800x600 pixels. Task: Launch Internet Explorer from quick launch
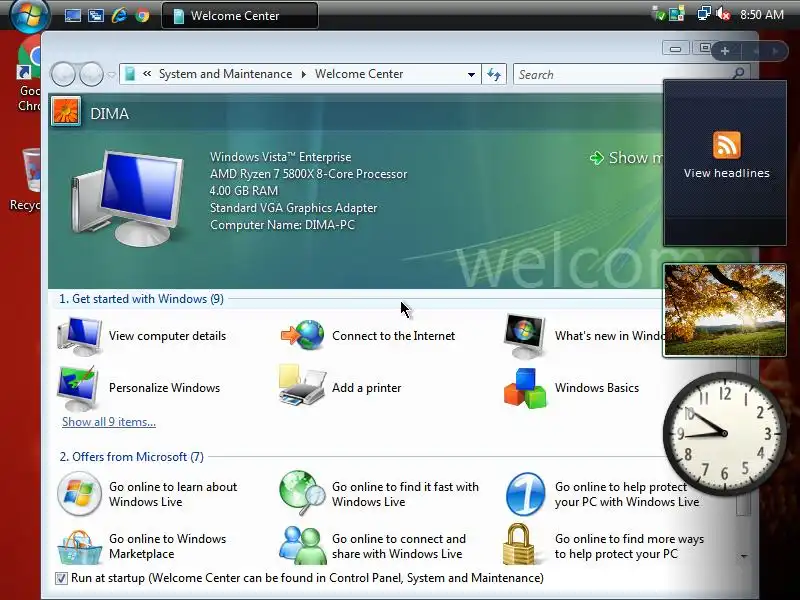pyautogui.click(x=119, y=15)
